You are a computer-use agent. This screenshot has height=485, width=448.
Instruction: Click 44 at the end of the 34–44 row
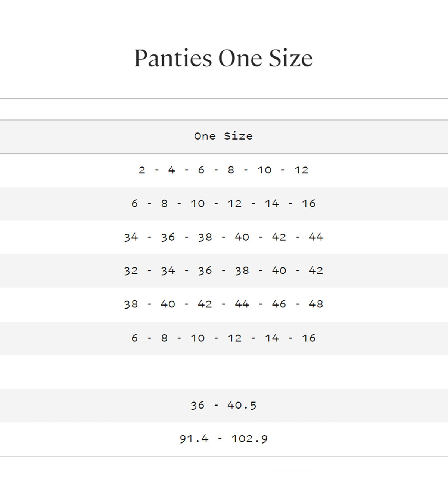(316, 237)
